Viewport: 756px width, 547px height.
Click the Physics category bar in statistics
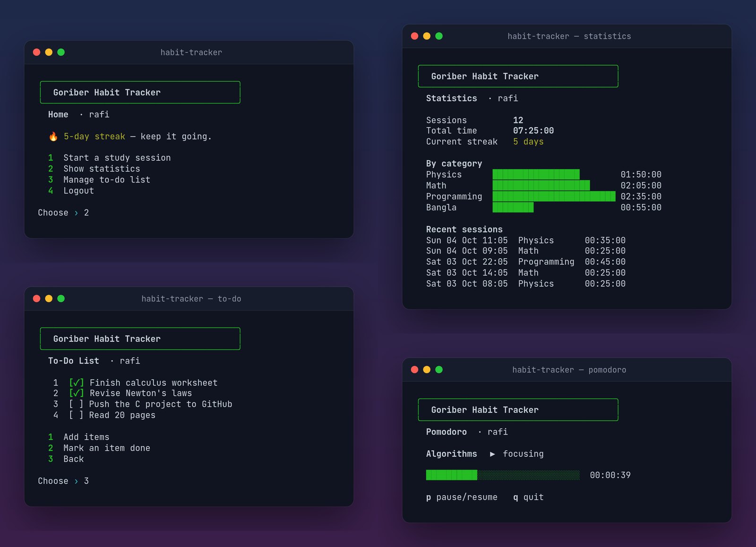tap(536, 174)
